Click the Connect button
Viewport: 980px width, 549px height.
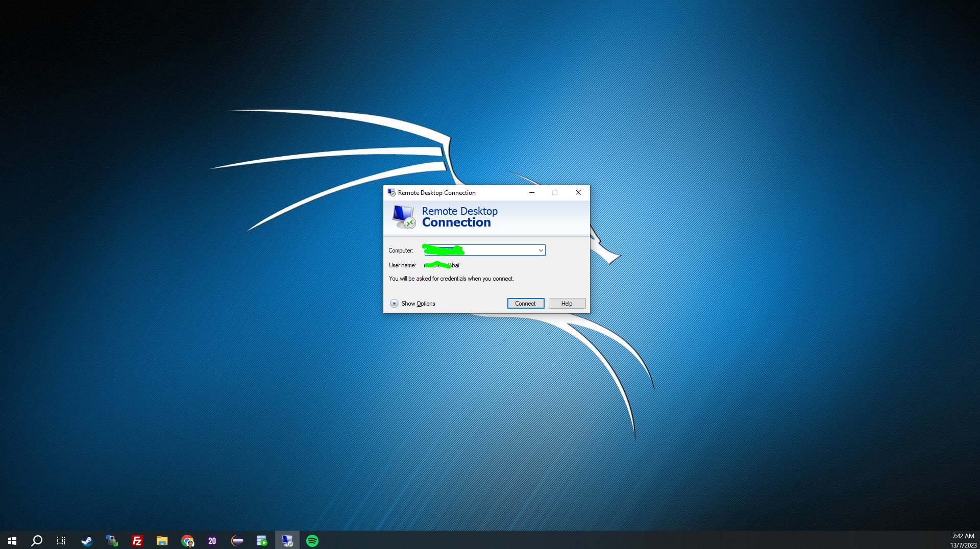(526, 304)
